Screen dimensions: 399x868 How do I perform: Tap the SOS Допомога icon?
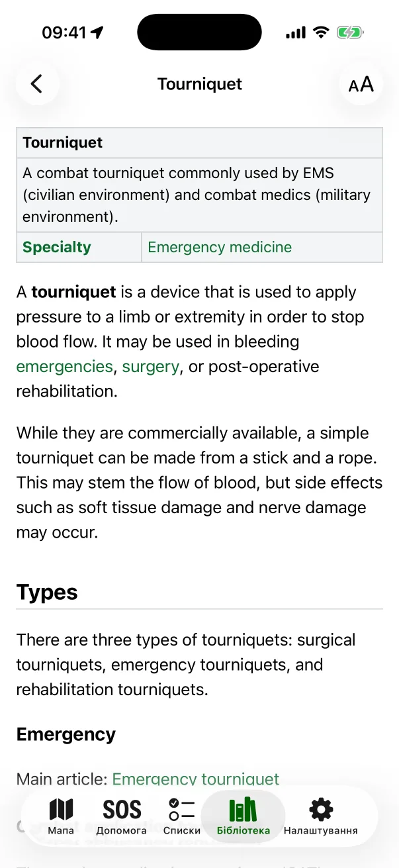pyautogui.click(x=122, y=809)
